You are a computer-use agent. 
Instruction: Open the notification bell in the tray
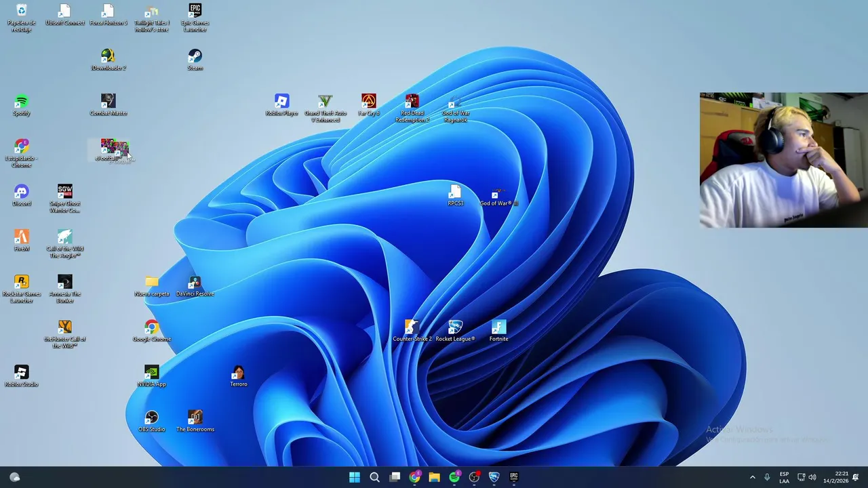pos(856,477)
